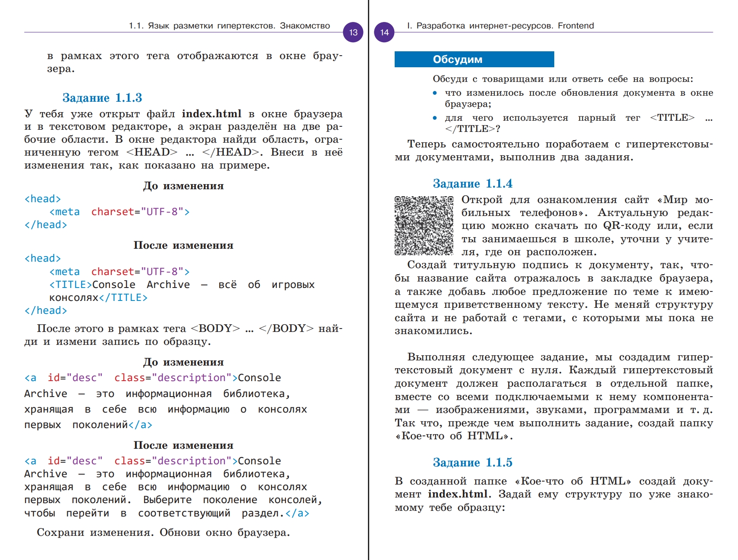Click "Выберите поколение консолей" in the last code block

tap(232, 500)
